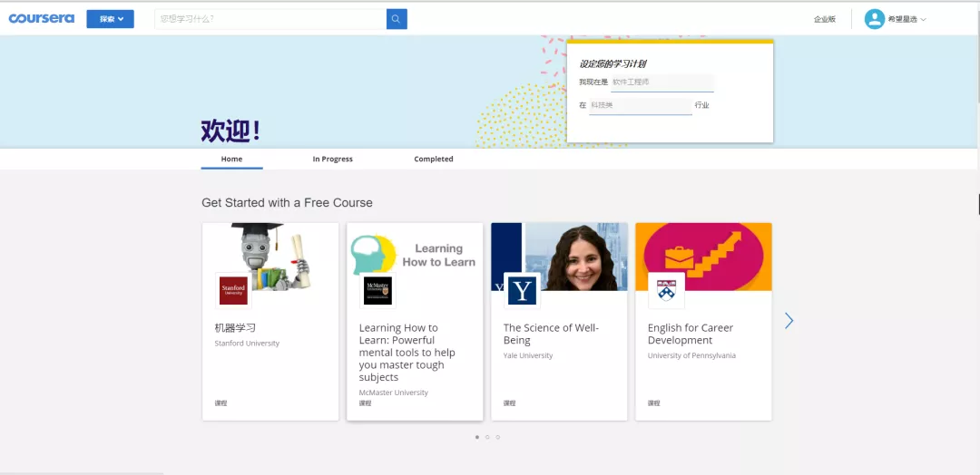
Task: Open the 机器学习 course thumbnail
Action: (270, 257)
